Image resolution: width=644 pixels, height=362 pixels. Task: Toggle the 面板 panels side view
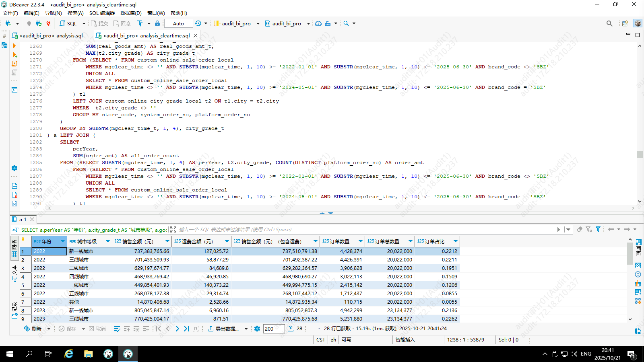638,247
